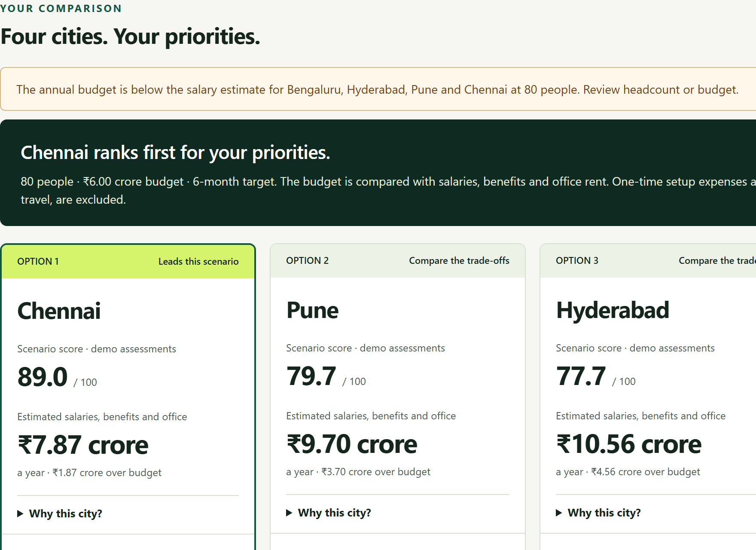Click "Compare the trade-offs" on Option 2
Screen dimensions: 756x550
tap(459, 260)
